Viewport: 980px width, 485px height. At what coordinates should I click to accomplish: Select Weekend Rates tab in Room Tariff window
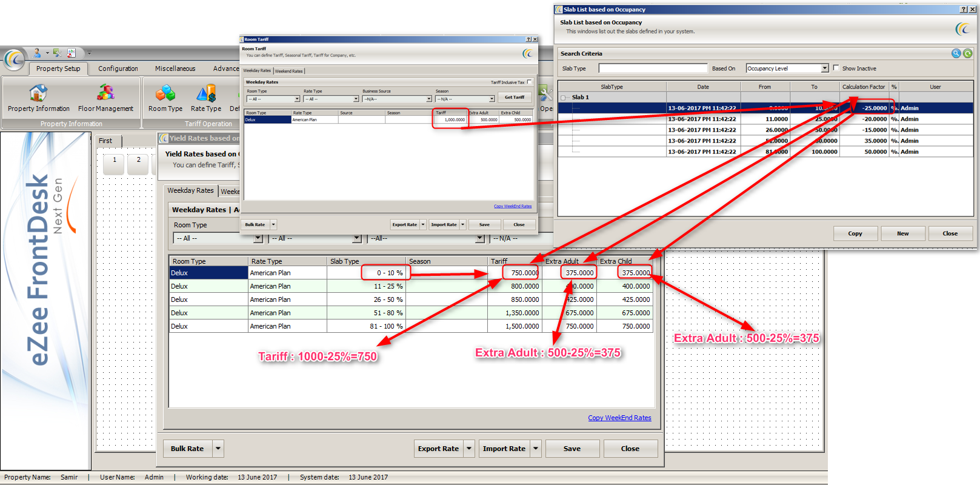[x=289, y=71]
